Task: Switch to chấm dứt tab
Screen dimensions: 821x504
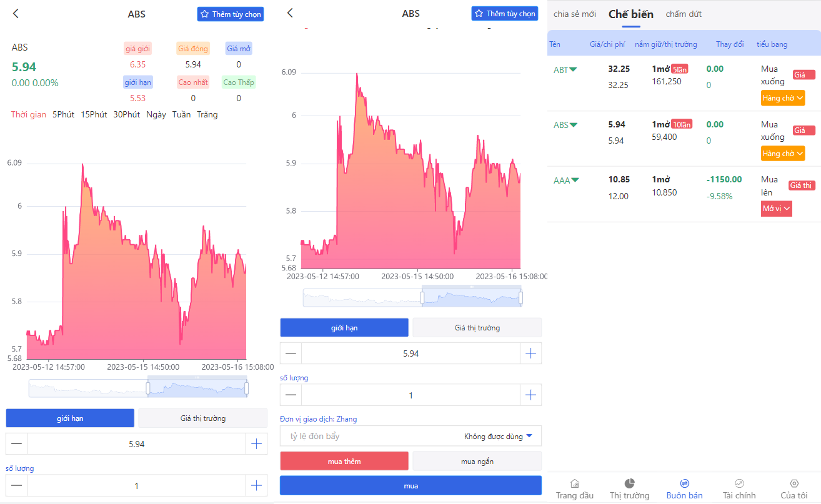Action: coord(684,14)
